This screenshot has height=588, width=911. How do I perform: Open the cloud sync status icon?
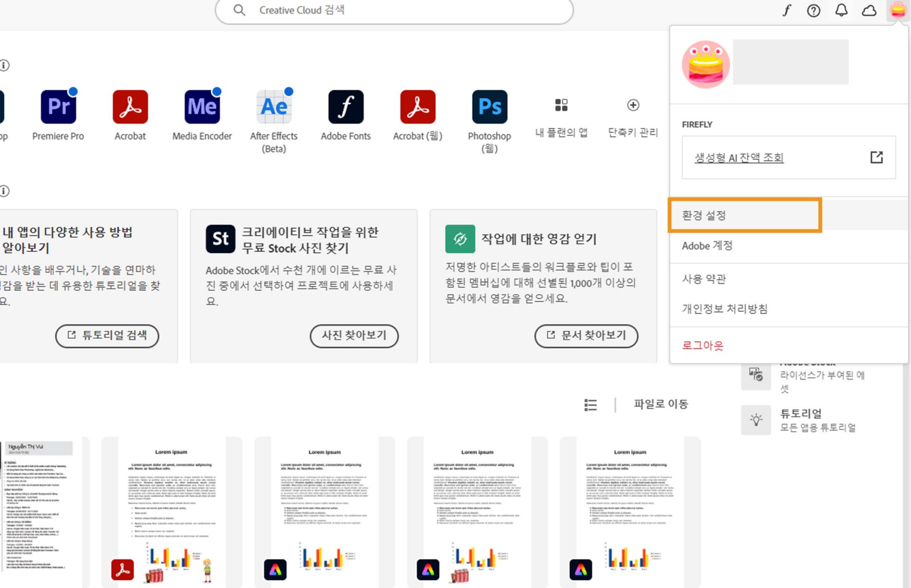[x=869, y=10]
